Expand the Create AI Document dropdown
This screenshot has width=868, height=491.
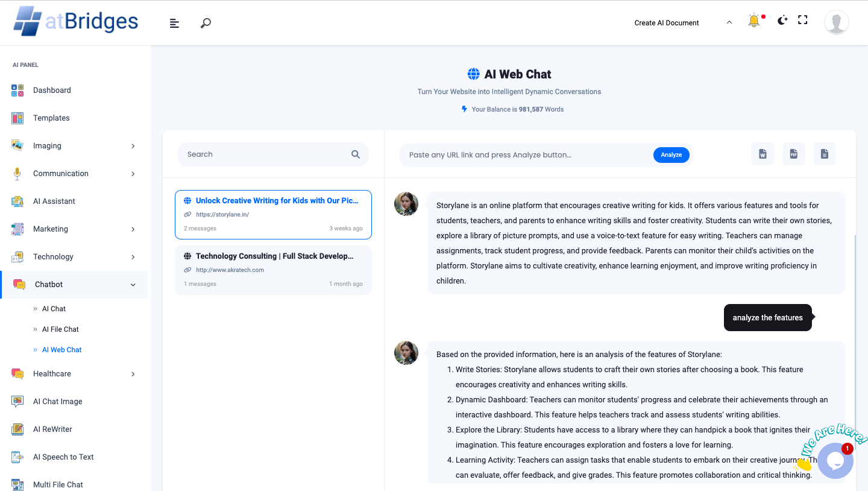[x=683, y=22]
